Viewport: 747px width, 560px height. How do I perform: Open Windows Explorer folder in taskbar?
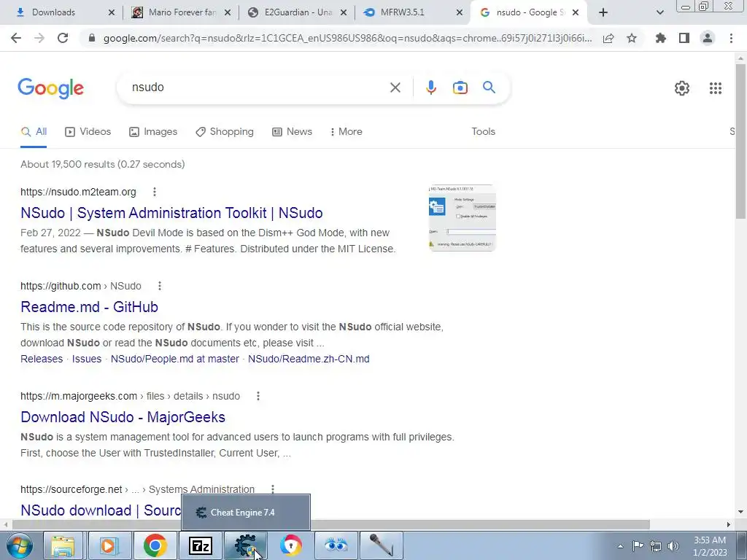tap(63, 545)
